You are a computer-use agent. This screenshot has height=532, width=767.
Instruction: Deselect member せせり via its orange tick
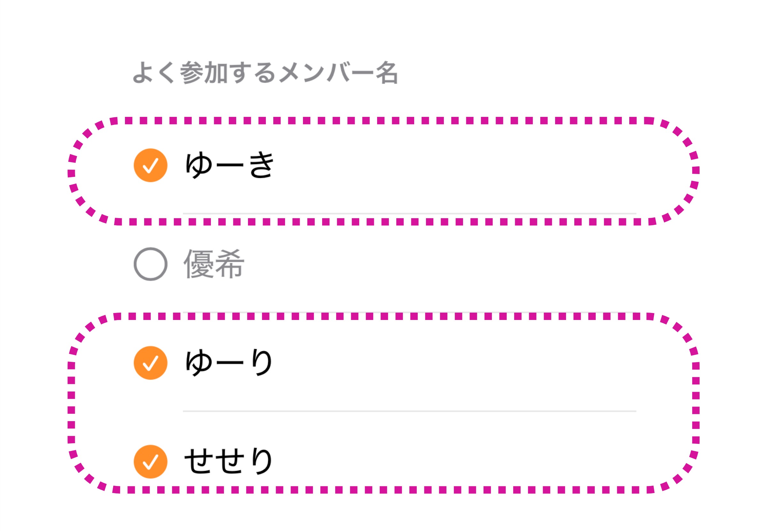click(150, 462)
